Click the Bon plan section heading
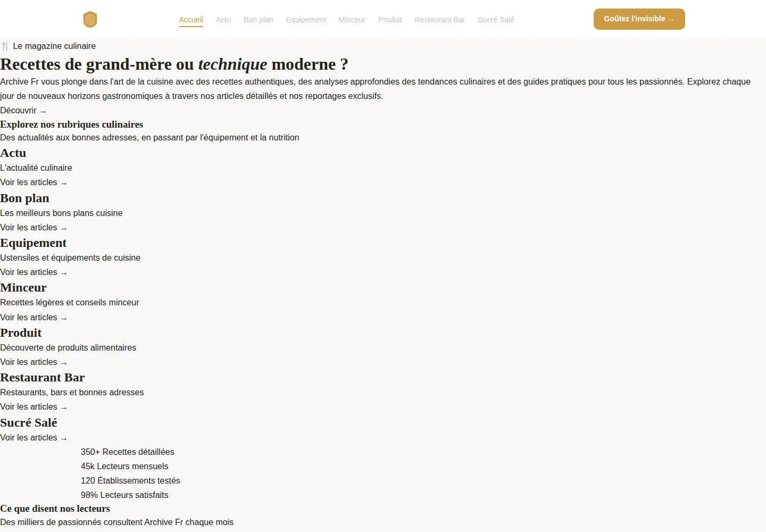The height and width of the screenshot is (532, 766). 24,198
